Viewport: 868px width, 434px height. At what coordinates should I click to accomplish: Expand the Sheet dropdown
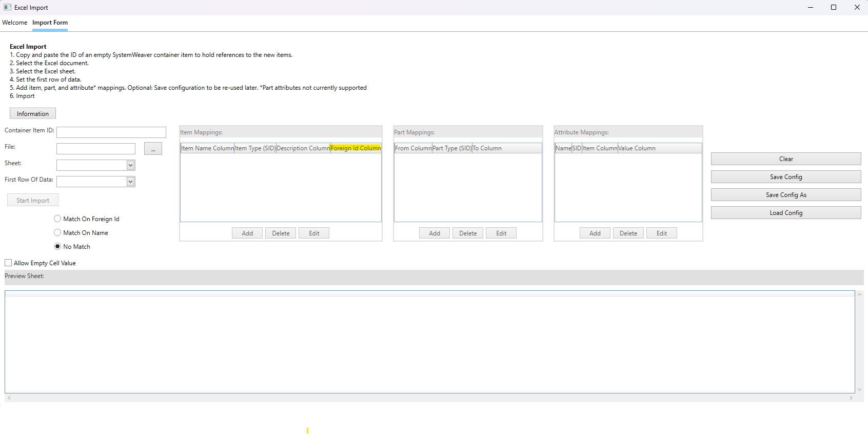click(130, 165)
